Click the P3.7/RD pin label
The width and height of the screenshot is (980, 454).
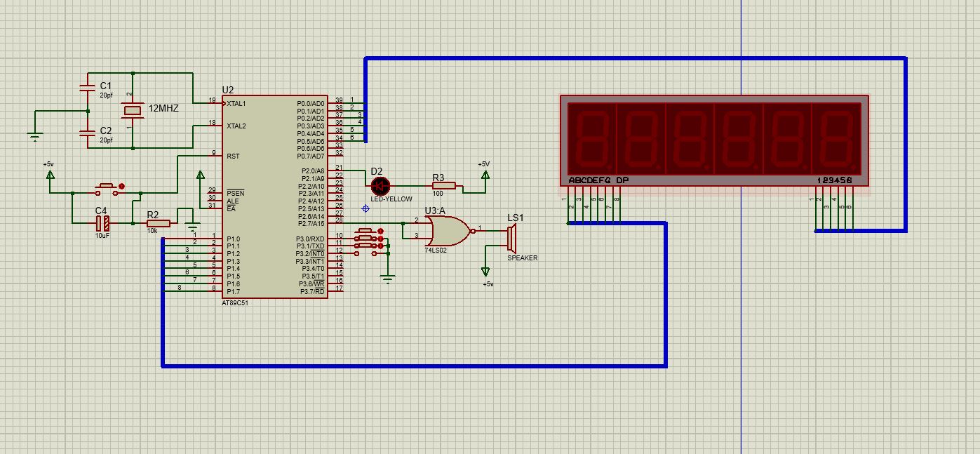coord(313,291)
